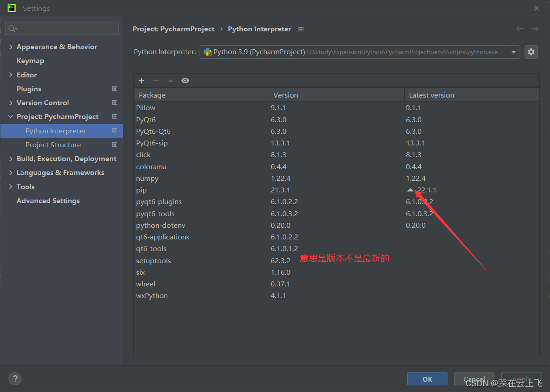Click the project-level icon beside Version Control

coord(115,102)
